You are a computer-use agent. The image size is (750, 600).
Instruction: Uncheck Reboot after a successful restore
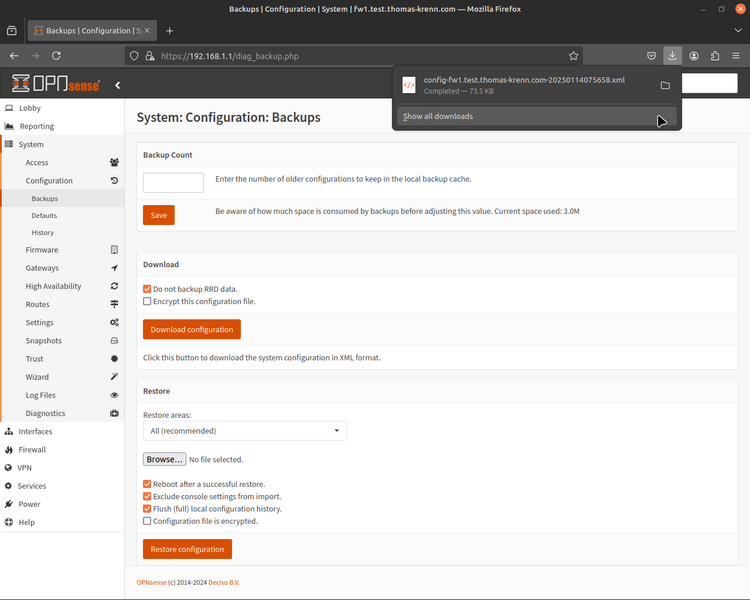[x=147, y=484]
